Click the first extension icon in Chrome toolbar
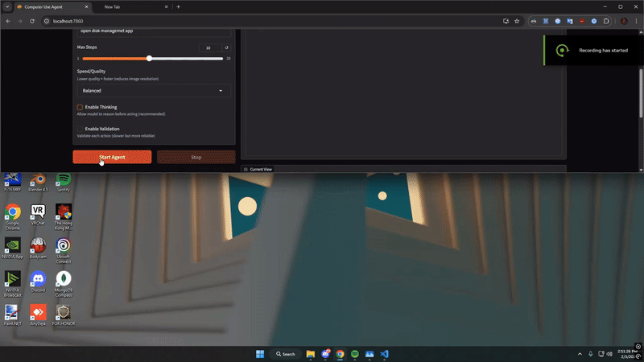This screenshot has width=644, height=362. click(x=534, y=21)
